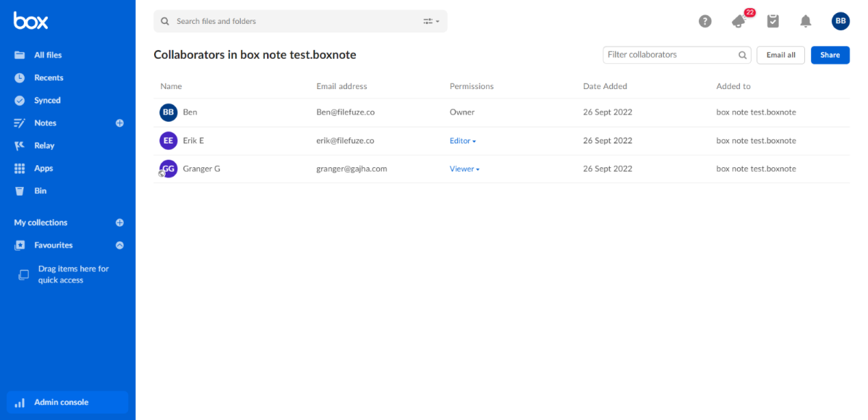
Task: Create a new note with the plus icon
Action: click(119, 122)
